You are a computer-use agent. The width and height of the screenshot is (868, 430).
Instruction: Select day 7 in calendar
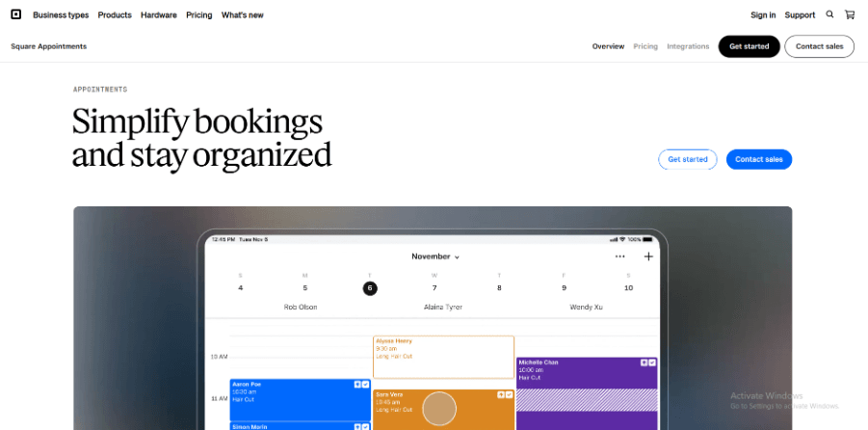pos(434,288)
